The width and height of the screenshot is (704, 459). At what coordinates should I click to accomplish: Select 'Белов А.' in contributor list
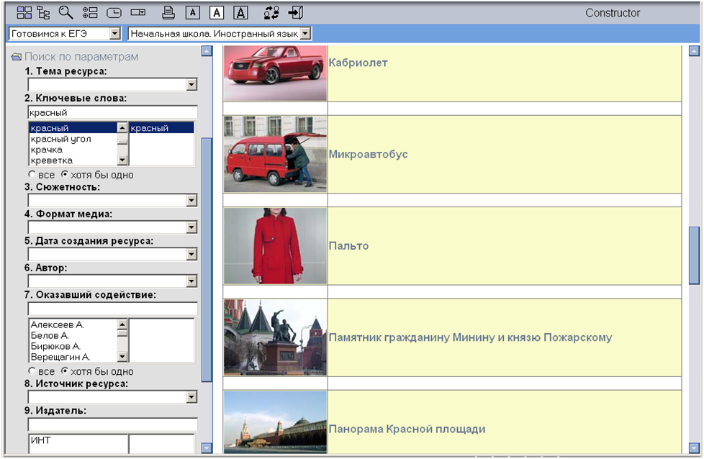54,336
